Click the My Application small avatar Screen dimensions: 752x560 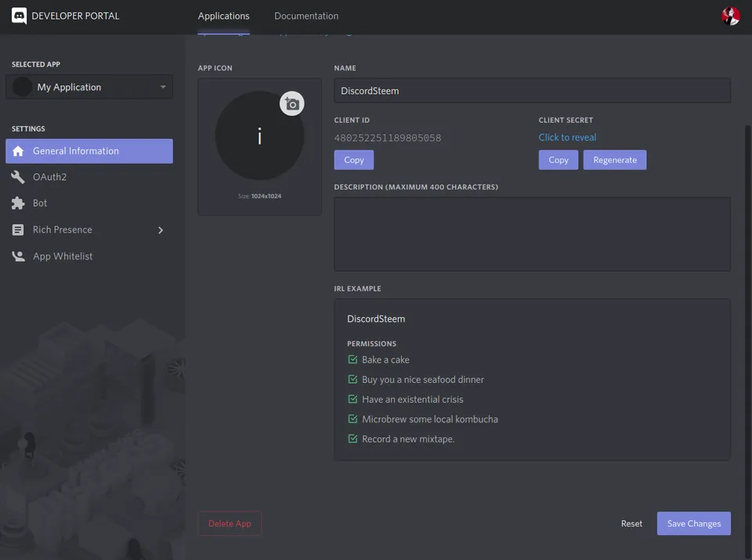[x=22, y=87]
